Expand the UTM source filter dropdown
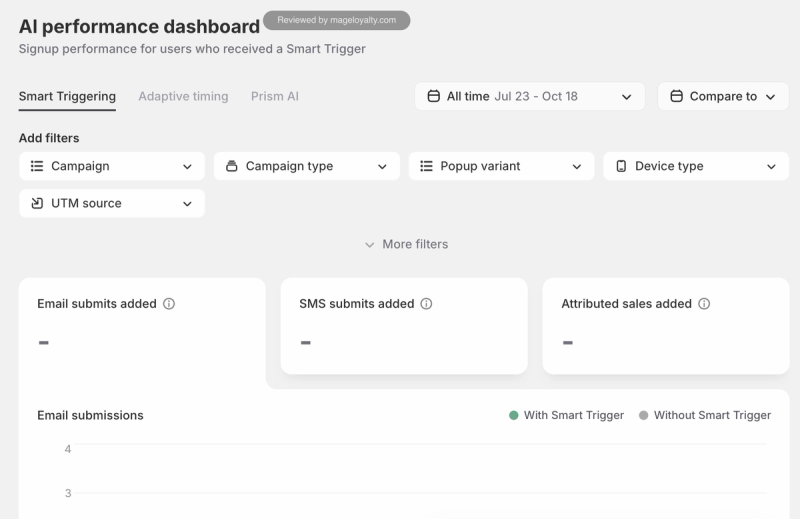800x519 pixels. coord(112,204)
